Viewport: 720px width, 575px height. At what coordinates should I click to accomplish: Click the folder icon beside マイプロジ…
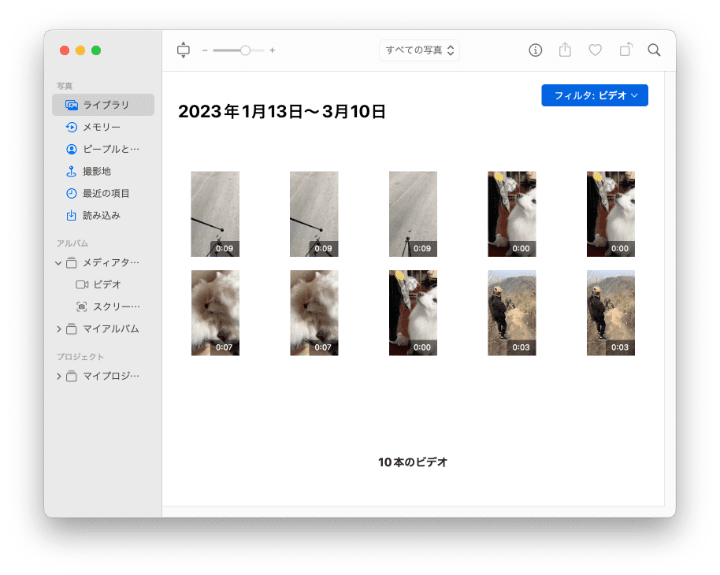tap(71, 376)
